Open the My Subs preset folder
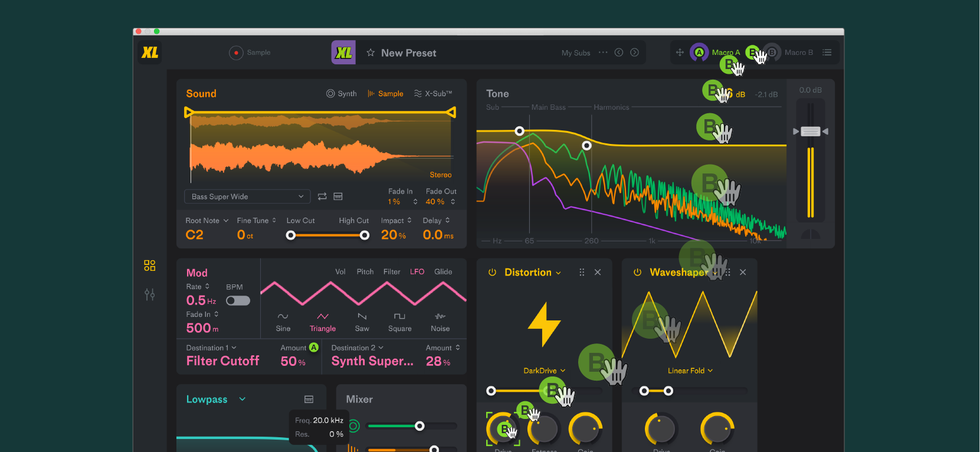 click(x=576, y=53)
